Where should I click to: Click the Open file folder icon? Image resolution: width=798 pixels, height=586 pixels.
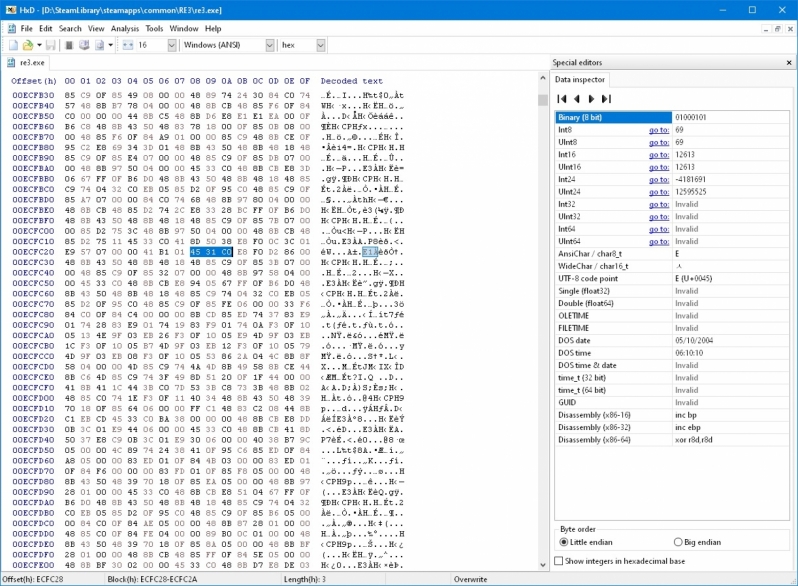(28, 45)
